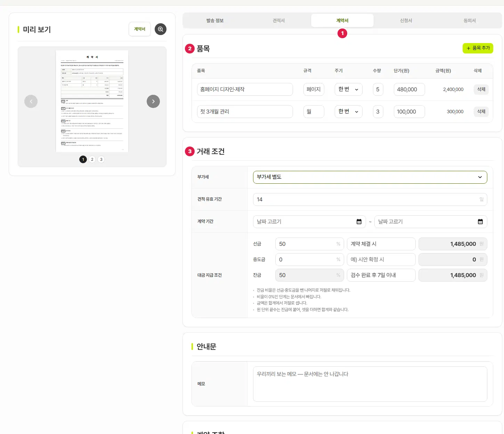Edit the 홈페이지 디자인·제작 item name field
The width and height of the screenshot is (504, 434).
(x=245, y=89)
